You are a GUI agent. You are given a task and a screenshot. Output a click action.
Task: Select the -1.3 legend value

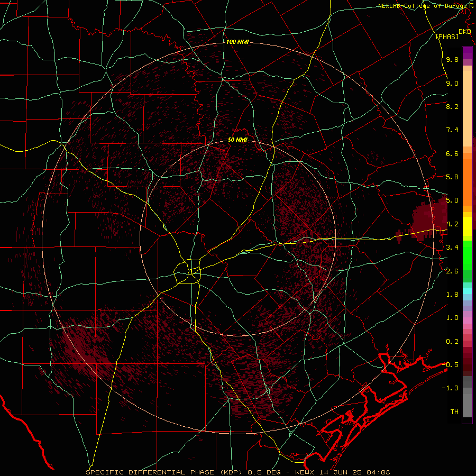coord(451,388)
